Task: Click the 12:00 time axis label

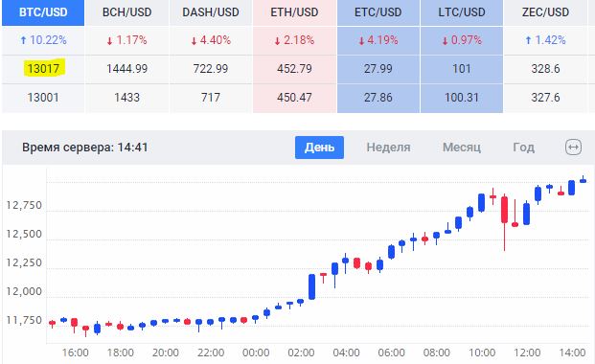Action: click(x=527, y=353)
